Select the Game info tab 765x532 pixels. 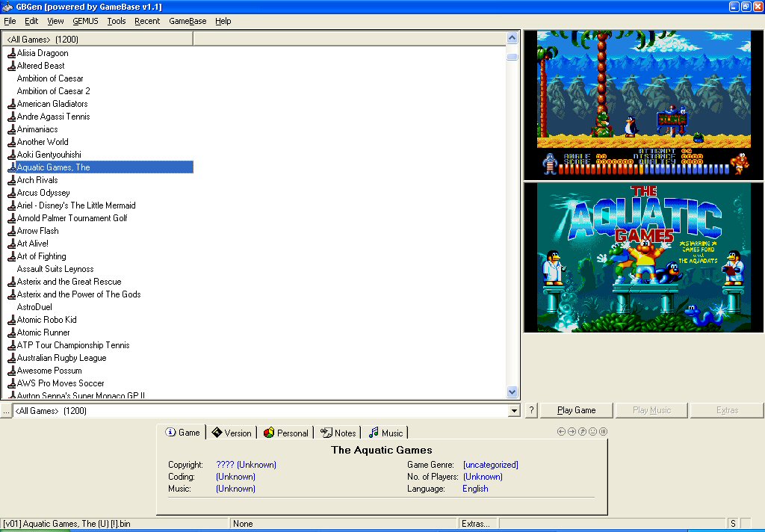[x=182, y=433]
